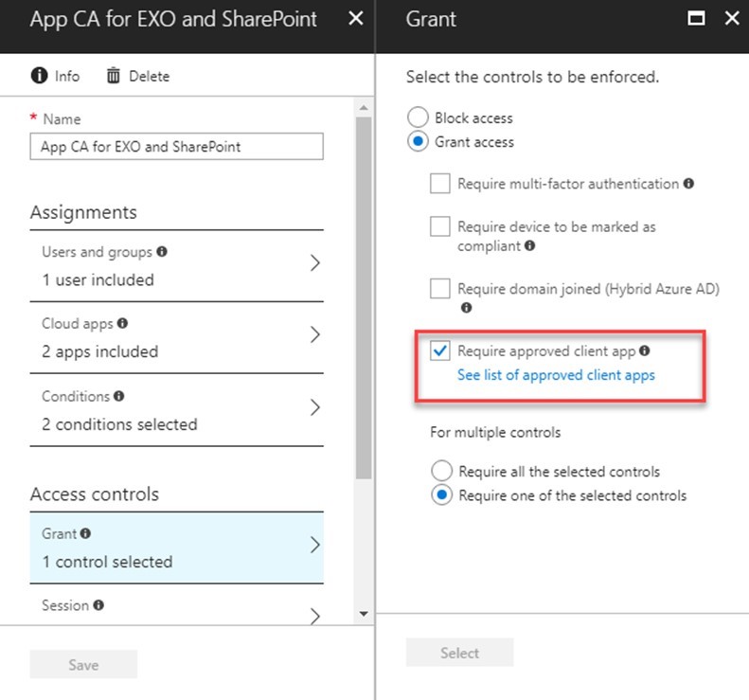Expand Grant access control chevron
This screenshot has width=749, height=700.
pos(314,545)
